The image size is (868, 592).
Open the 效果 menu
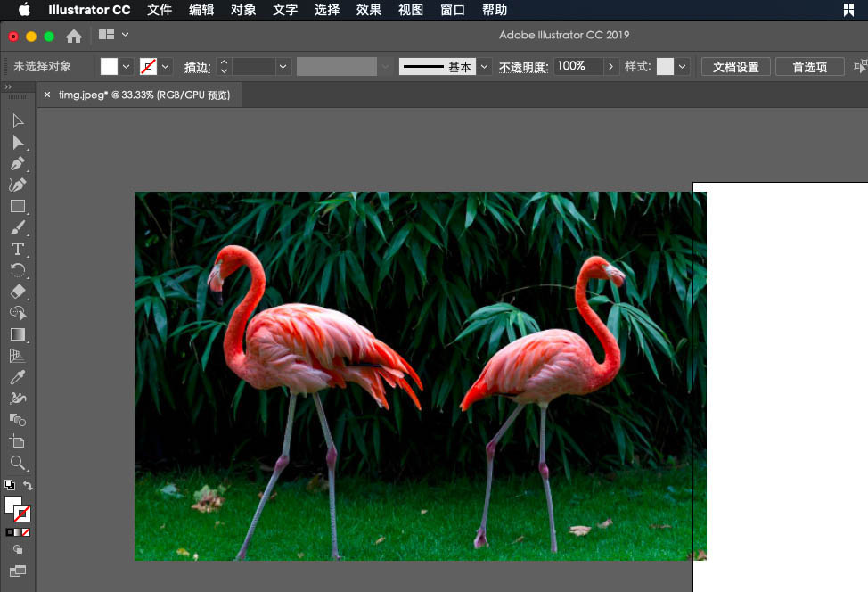(x=369, y=10)
